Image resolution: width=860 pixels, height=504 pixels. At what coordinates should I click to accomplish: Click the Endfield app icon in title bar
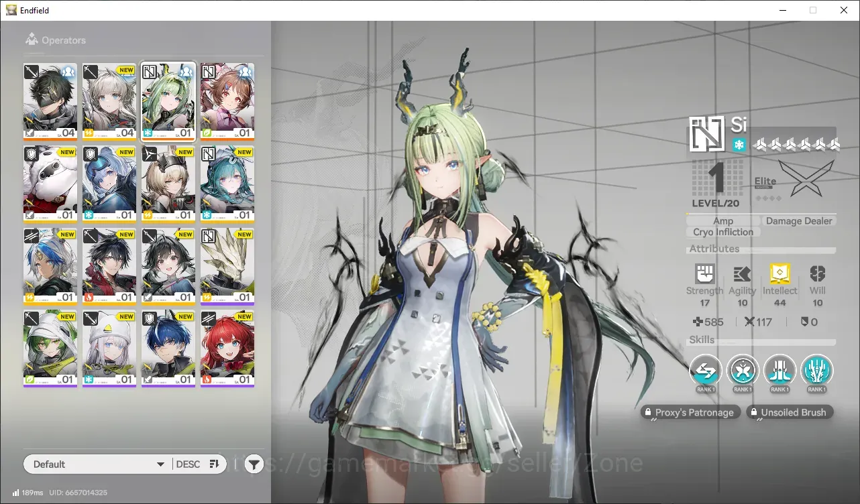click(x=11, y=10)
